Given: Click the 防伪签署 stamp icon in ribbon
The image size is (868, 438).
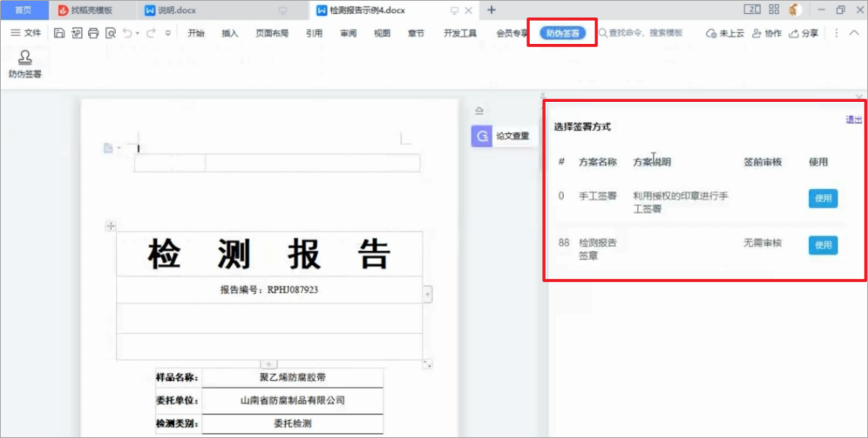Looking at the screenshot, I should [x=25, y=59].
